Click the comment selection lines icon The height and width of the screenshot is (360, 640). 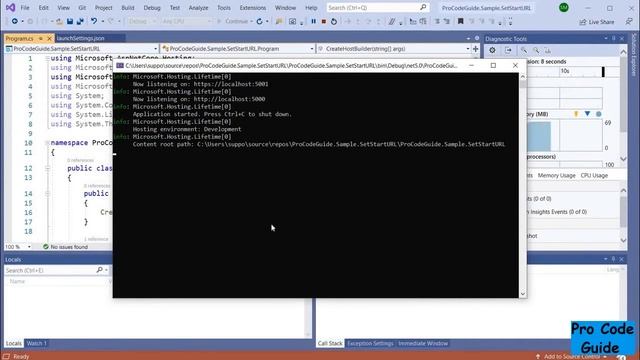pyautogui.click(x=391, y=21)
